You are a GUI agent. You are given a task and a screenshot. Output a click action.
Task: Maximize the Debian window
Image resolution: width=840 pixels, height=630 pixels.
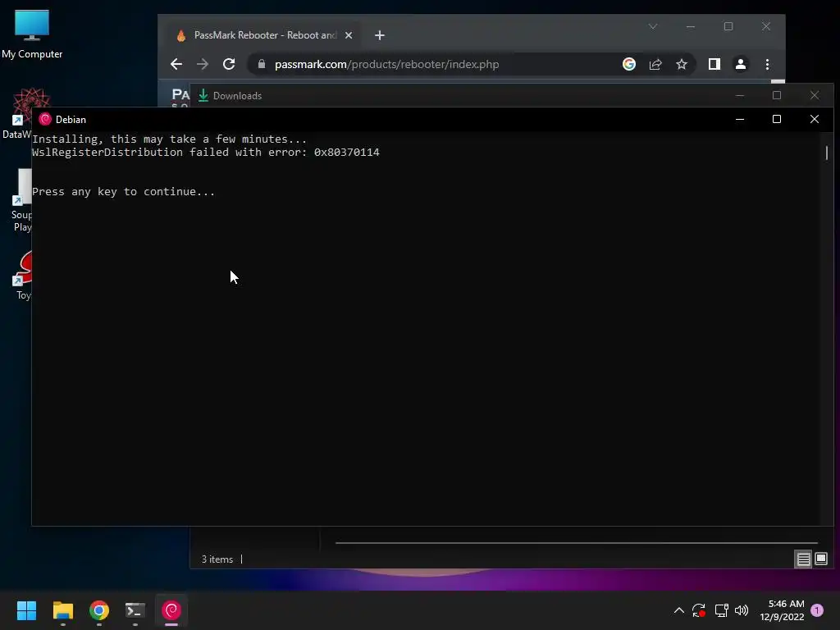776,119
